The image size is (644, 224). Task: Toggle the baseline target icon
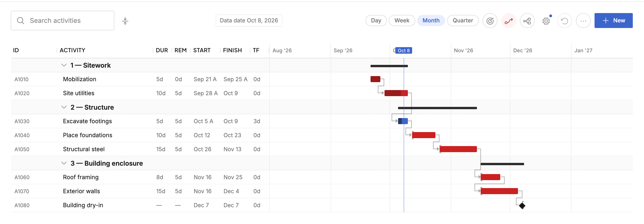click(x=490, y=21)
